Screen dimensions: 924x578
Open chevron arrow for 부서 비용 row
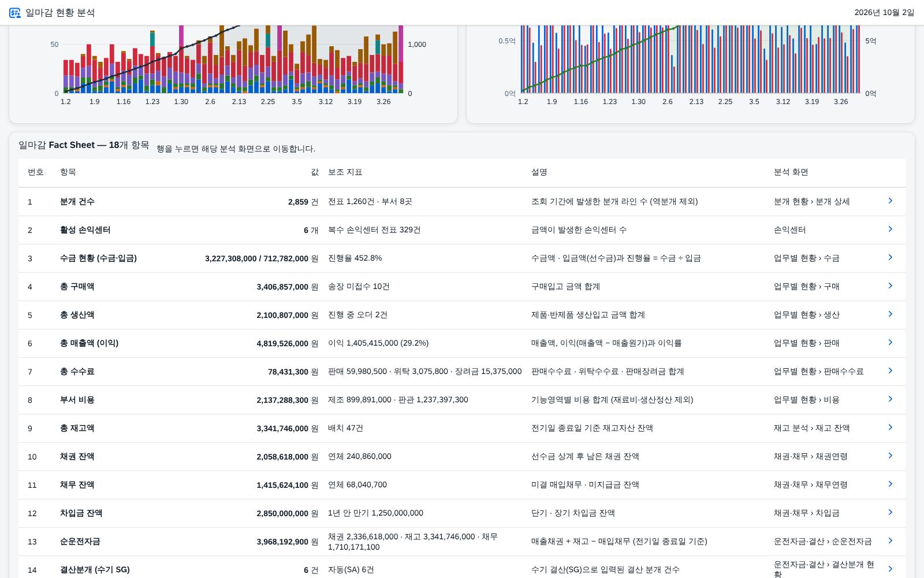(x=890, y=399)
